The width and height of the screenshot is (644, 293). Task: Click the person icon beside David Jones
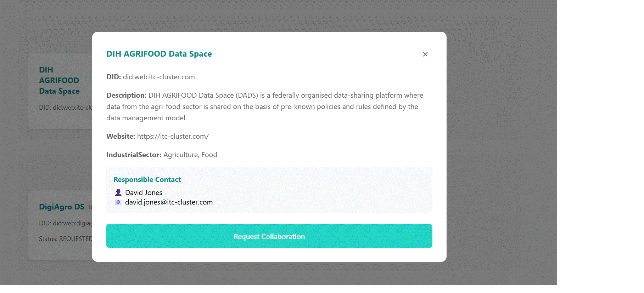[x=118, y=193]
